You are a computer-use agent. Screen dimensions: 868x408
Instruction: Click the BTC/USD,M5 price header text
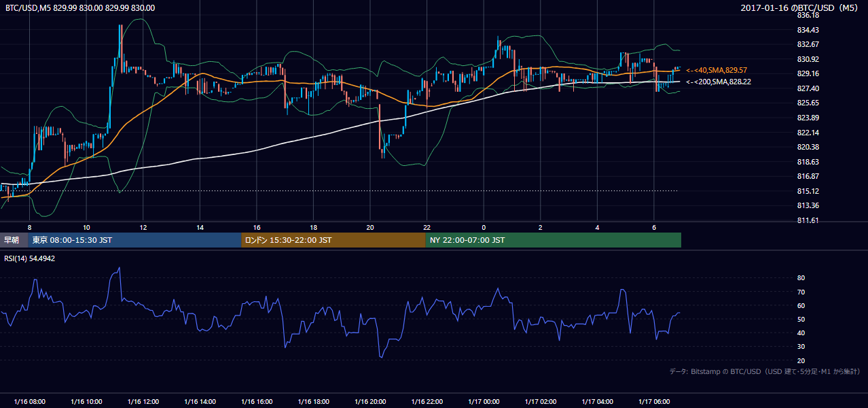[80, 8]
